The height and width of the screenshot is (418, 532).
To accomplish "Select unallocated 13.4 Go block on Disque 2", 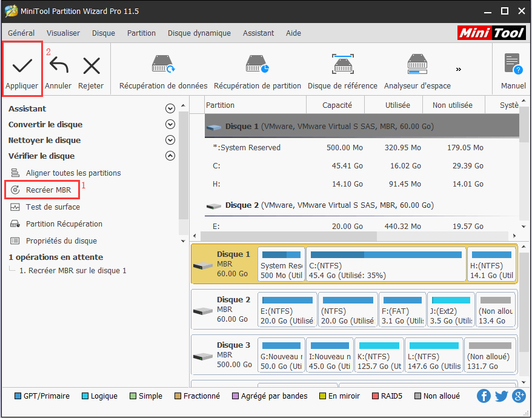I will (496, 309).
